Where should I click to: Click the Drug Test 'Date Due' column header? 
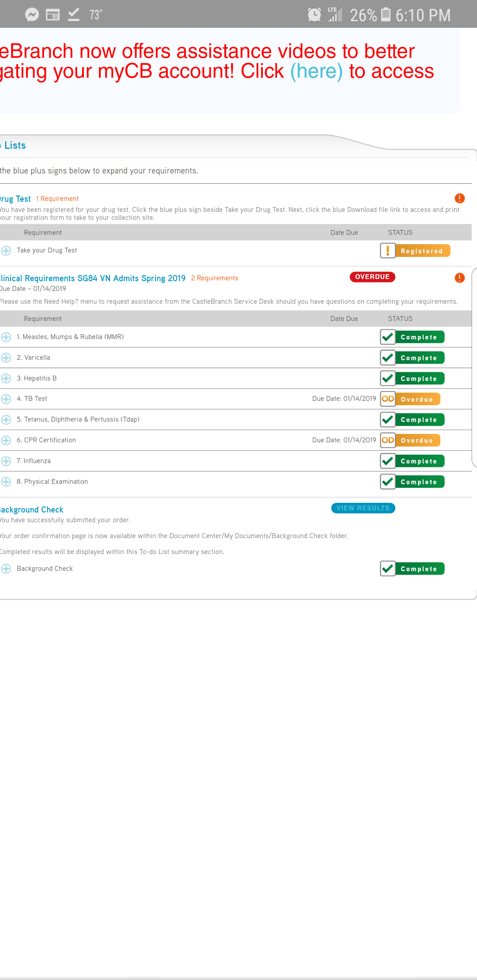pyautogui.click(x=344, y=233)
